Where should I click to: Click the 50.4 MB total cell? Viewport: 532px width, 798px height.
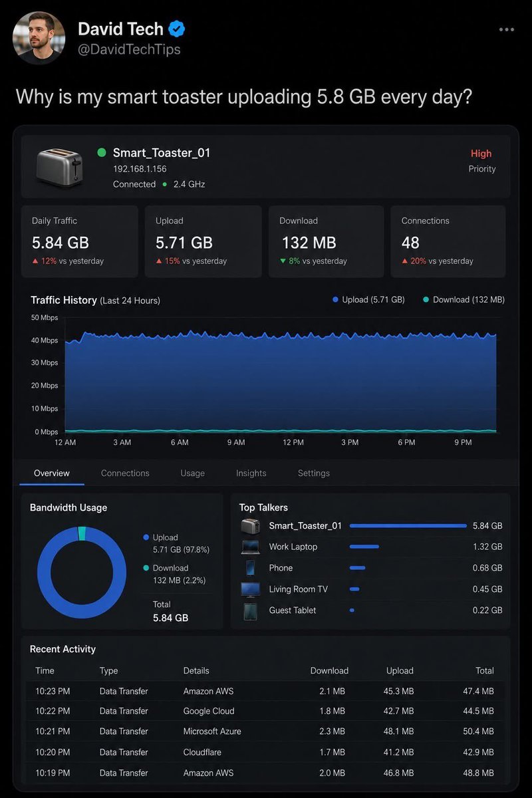coord(478,731)
